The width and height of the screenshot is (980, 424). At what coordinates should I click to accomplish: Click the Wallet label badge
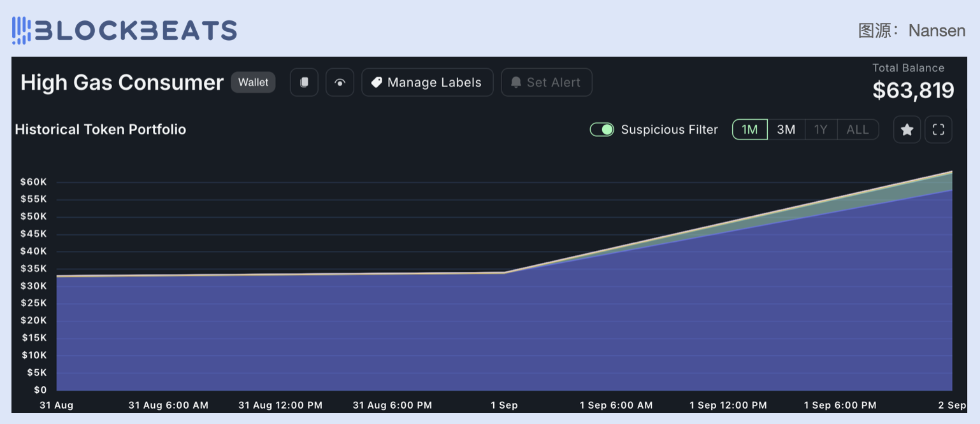[x=253, y=82]
